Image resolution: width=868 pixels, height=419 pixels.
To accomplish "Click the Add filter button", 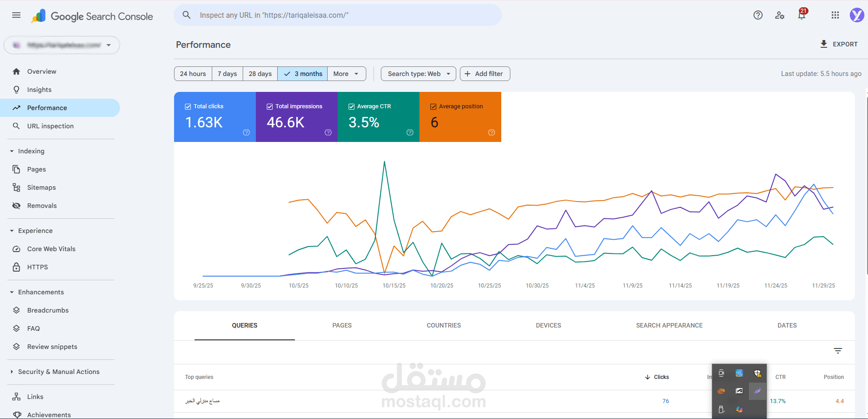I will point(484,74).
